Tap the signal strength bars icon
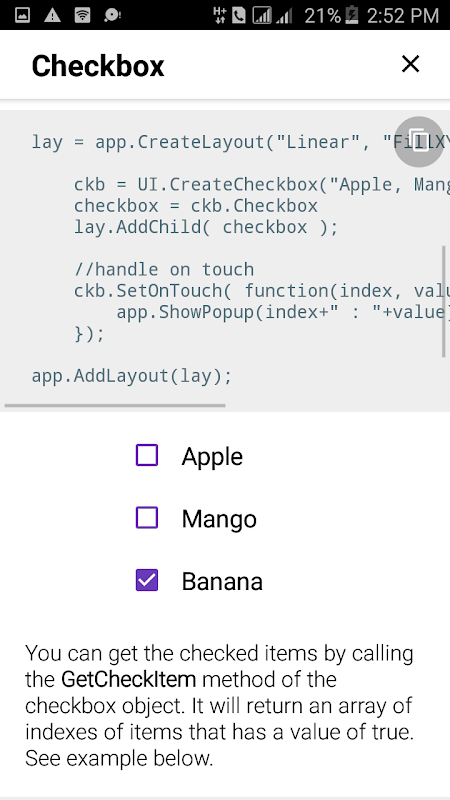Image resolution: width=450 pixels, height=800 pixels. pos(262,16)
